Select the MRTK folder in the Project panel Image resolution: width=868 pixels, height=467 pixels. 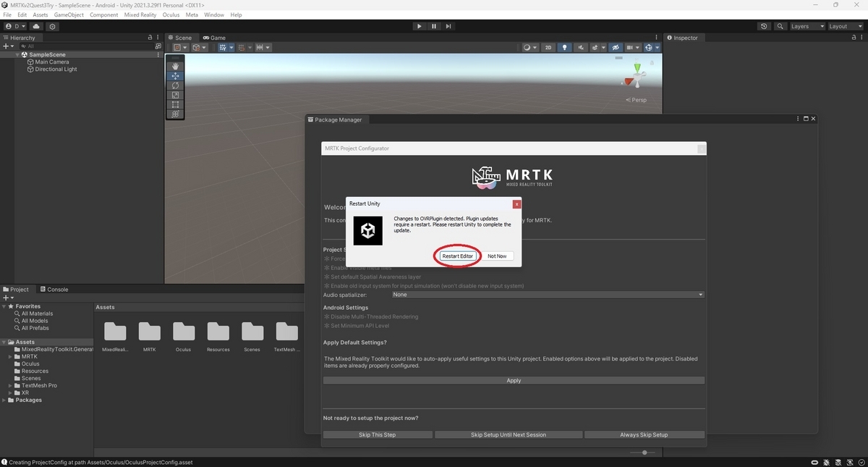31,356
